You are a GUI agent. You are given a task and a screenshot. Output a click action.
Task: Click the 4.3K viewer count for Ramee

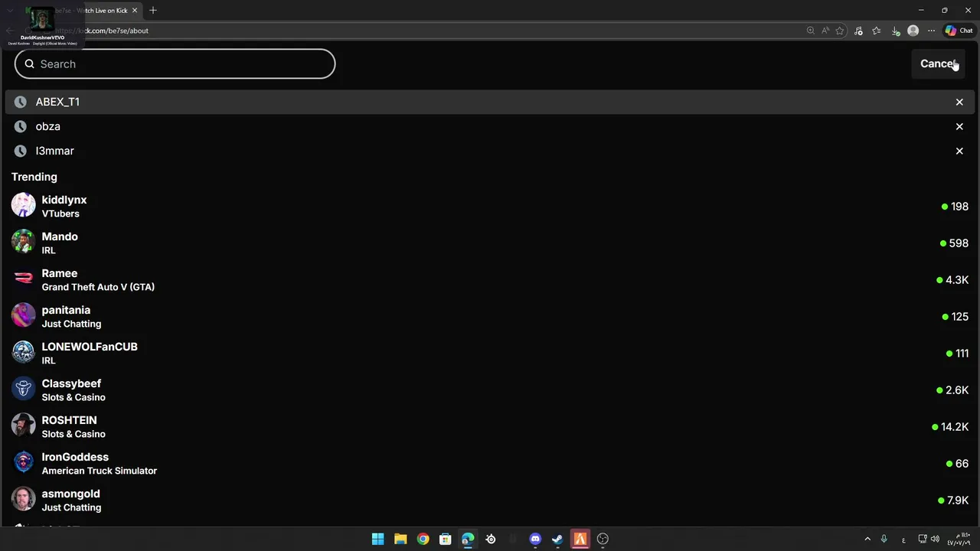(952, 280)
